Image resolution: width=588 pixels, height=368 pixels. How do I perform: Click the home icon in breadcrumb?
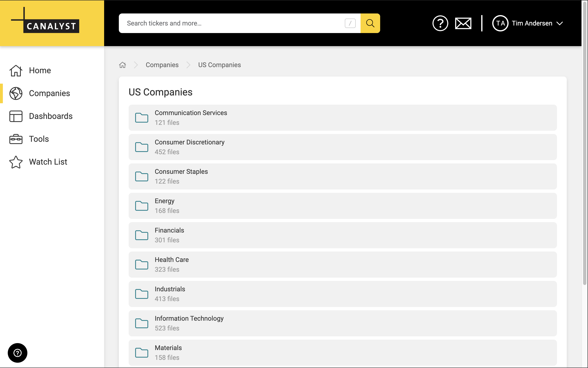click(x=122, y=65)
